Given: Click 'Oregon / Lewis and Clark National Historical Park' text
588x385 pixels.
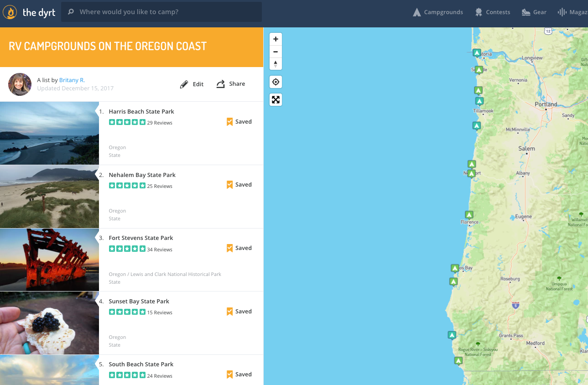Looking at the screenshot, I should (165, 274).
